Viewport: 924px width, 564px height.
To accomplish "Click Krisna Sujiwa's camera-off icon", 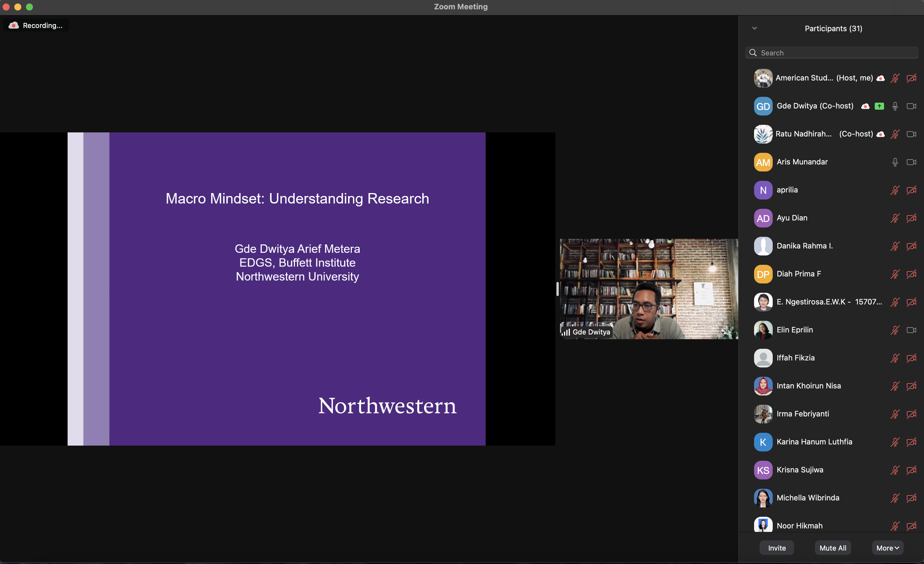I will 911,470.
